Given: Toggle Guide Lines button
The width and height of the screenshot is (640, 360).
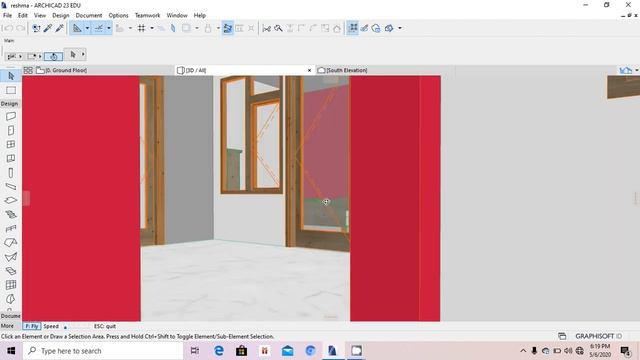Looking at the screenshot, I should click(x=77, y=28).
